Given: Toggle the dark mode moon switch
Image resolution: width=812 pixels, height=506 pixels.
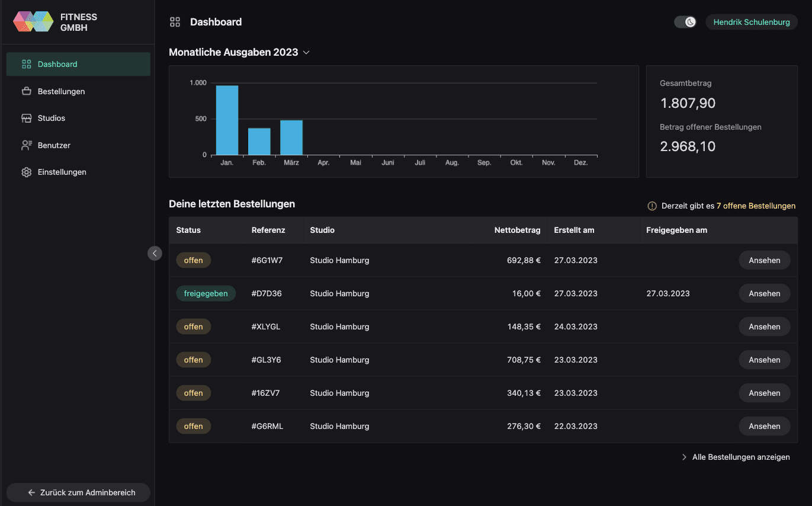Looking at the screenshot, I should (685, 22).
